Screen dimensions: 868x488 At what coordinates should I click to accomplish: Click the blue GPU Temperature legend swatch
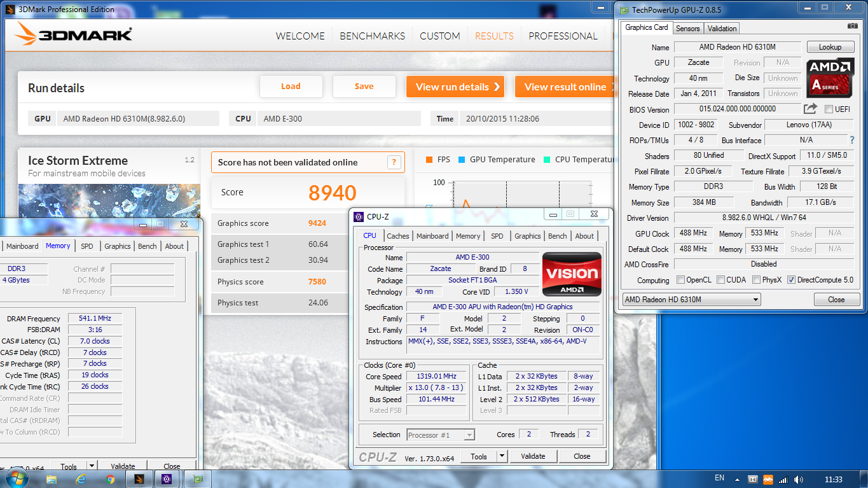coord(462,160)
